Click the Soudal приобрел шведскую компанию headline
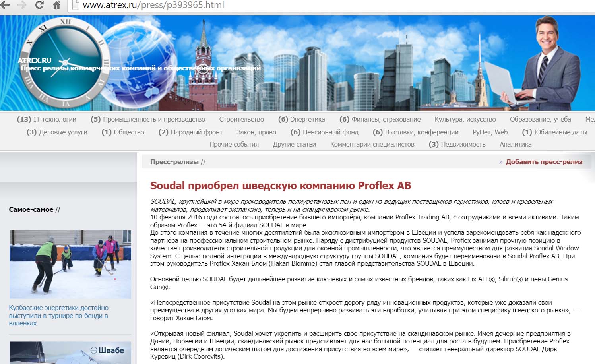The height and width of the screenshot is (364, 595). 281,186
